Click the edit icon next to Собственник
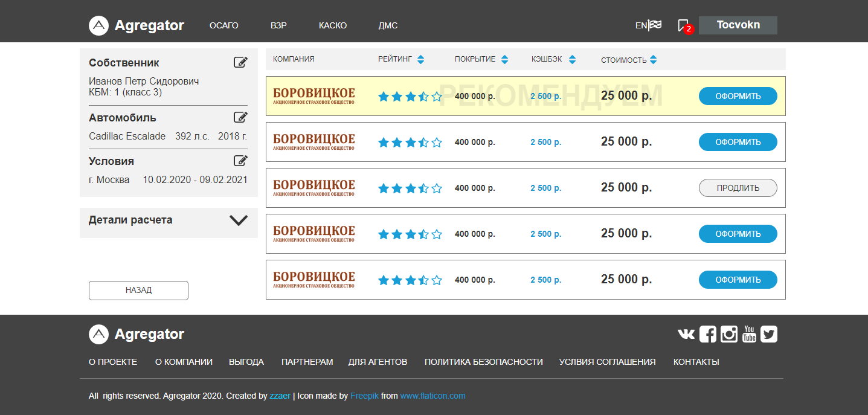Viewport: 868px width, 415px height. pyautogui.click(x=240, y=62)
